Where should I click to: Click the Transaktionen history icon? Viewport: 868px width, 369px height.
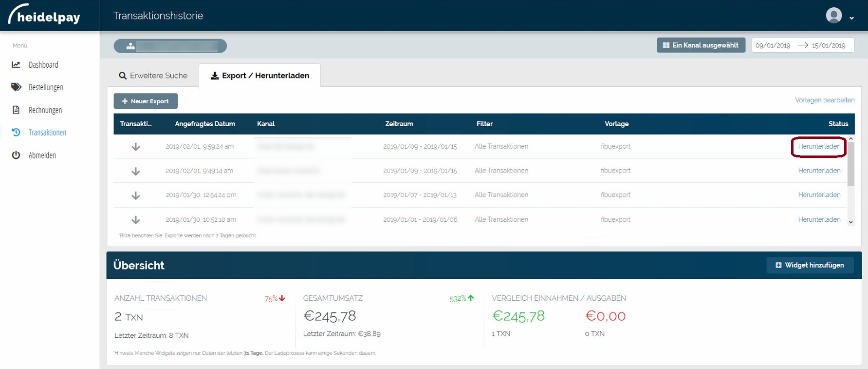[x=16, y=132]
